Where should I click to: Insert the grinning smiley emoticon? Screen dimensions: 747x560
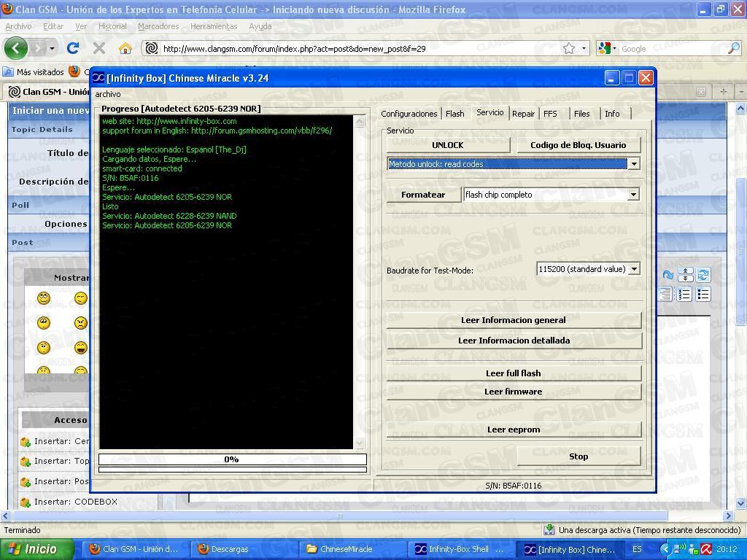81,348
